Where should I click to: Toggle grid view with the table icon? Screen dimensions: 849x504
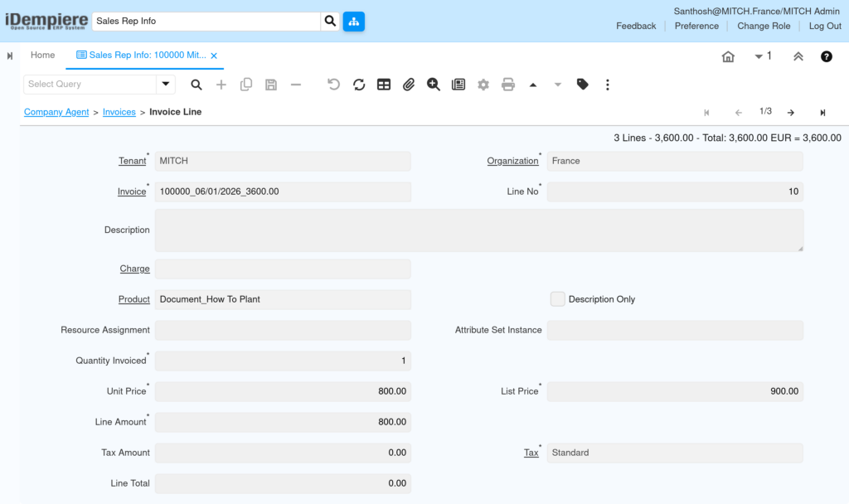pyautogui.click(x=384, y=85)
